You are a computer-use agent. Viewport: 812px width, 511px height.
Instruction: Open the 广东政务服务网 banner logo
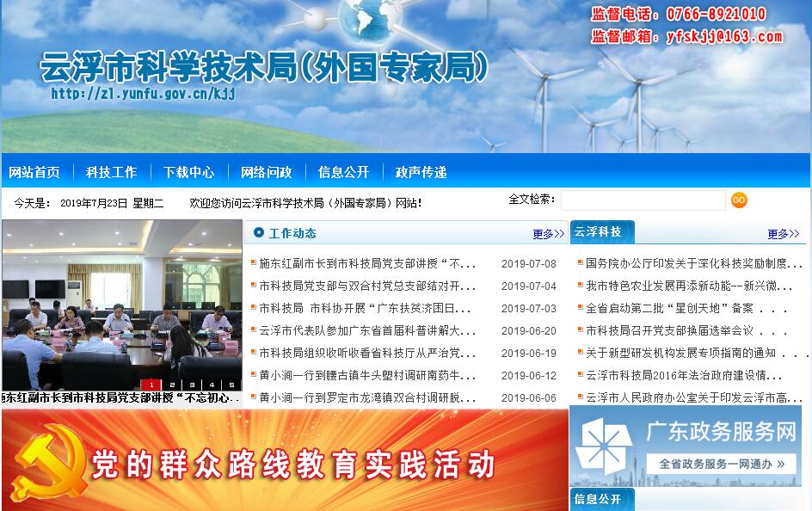click(604, 446)
